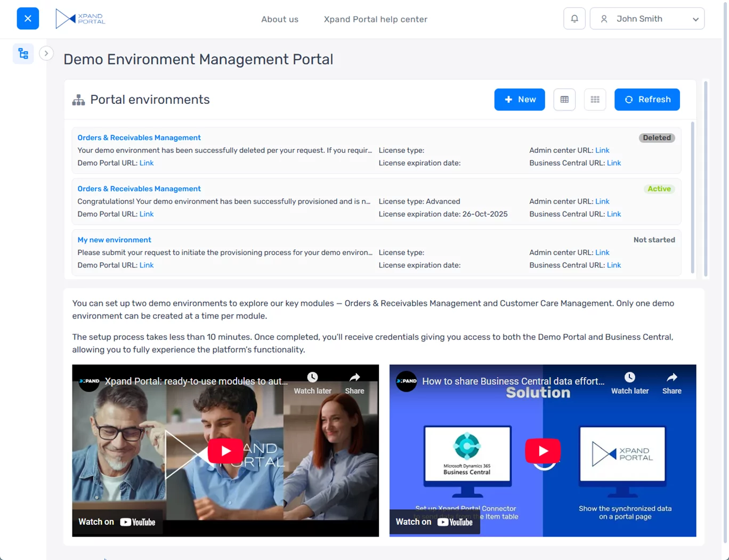Switch to table list view
The image size is (729, 560).
pyautogui.click(x=564, y=100)
